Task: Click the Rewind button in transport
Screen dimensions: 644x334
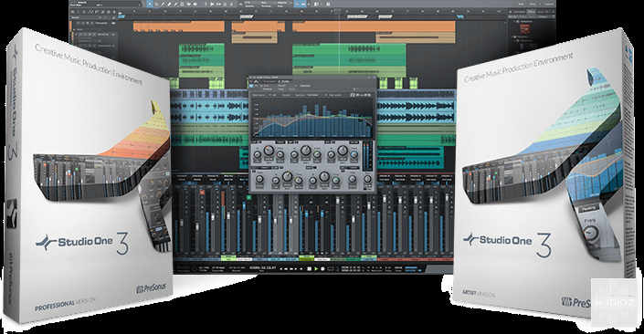Action: click(x=286, y=269)
